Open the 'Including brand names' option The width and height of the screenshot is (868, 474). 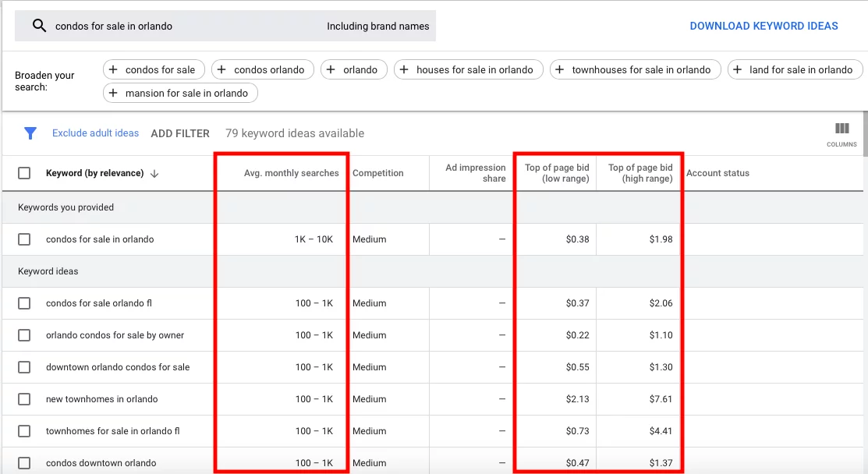pyautogui.click(x=378, y=26)
